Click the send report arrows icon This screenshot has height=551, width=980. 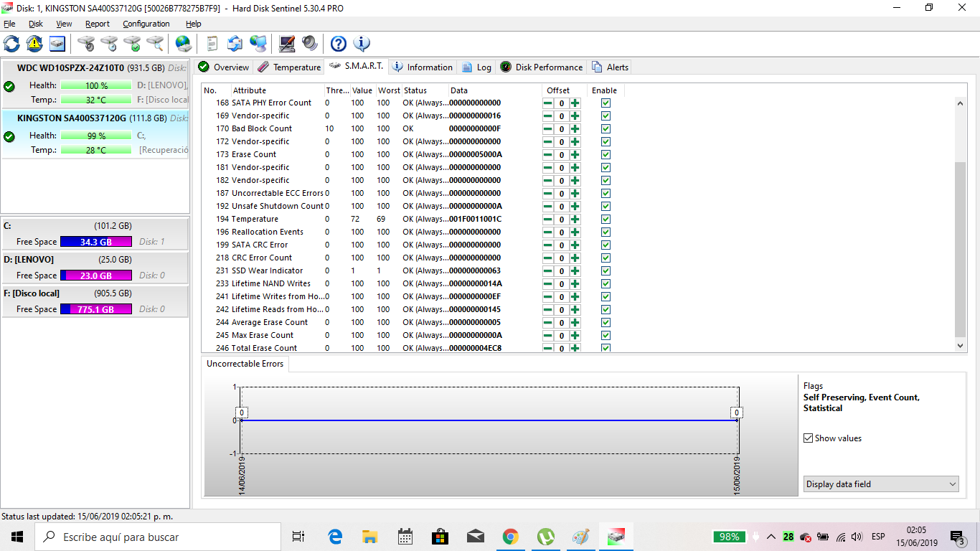click(235, 43)
